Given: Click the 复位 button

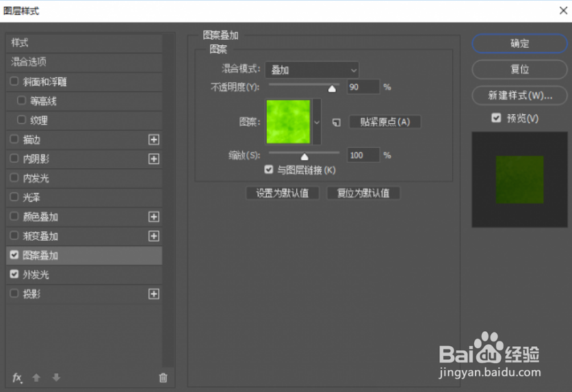Looking at the screenshot, I should (x=519, y=69).
